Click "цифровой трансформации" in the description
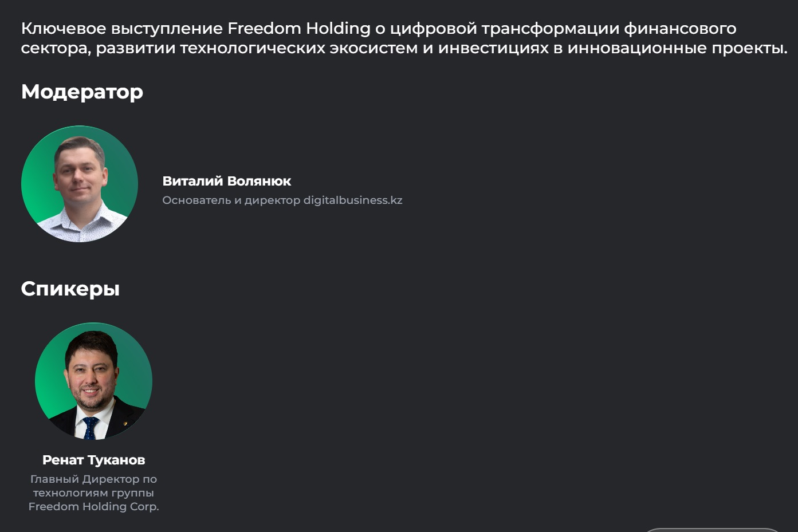The width and height of the screenshot is (798, 532). 504,28
